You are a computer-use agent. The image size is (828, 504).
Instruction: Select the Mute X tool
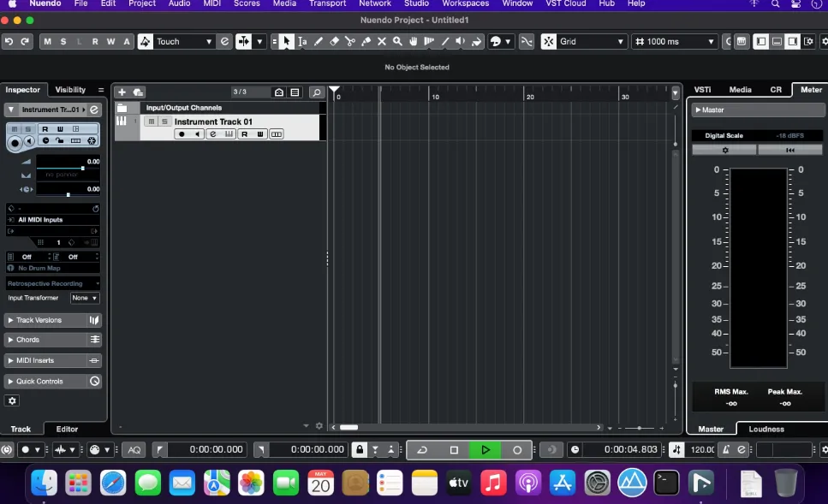(x=381, y=41)
